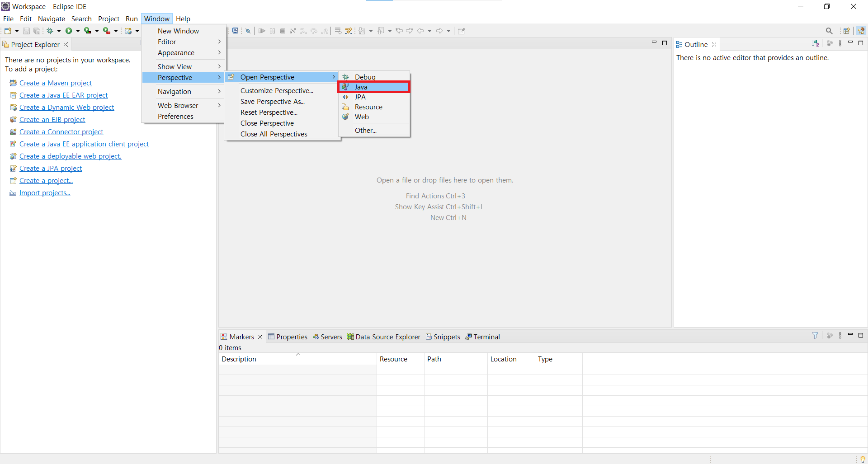868x464 pixels.
Task: Click the Open Perspective toolbar icon
Action: [x=847, y=31]
